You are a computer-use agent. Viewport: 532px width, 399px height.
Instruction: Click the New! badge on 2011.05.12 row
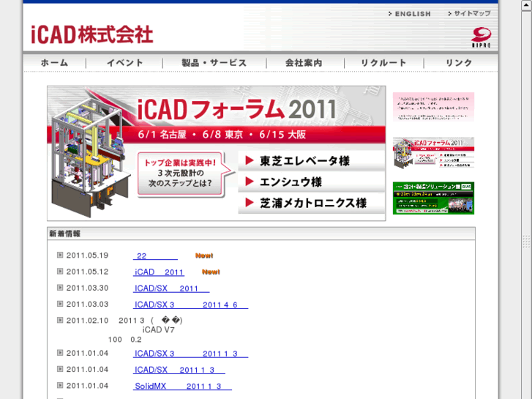click(x=211, y=272)
